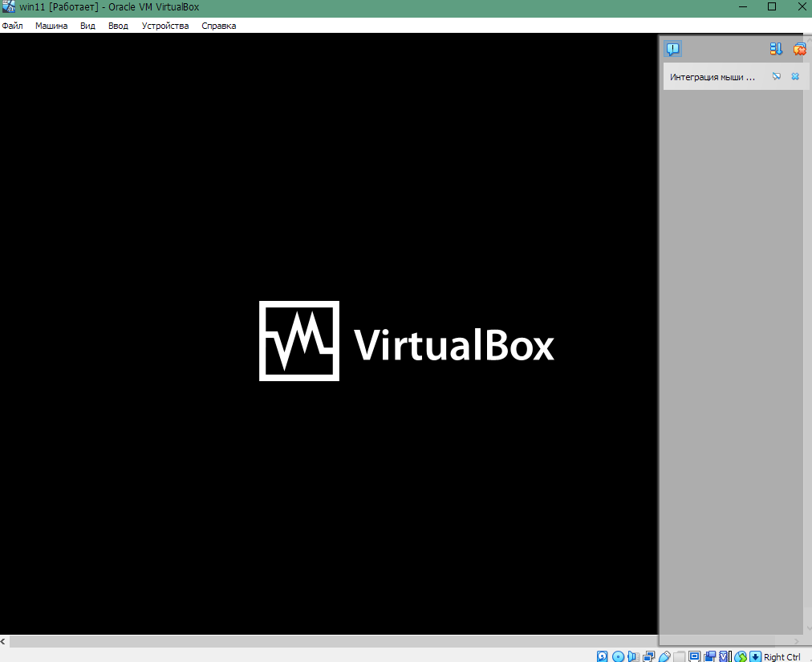The image size is (812, 662).
Task: Open the Файл menu
Action: click(x=12, y=26)
